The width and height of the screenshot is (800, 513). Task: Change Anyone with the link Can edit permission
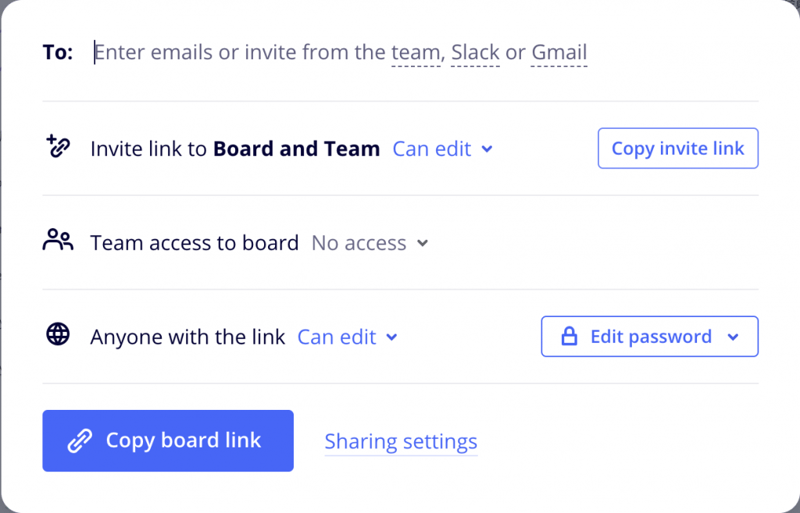coord(337,337)
